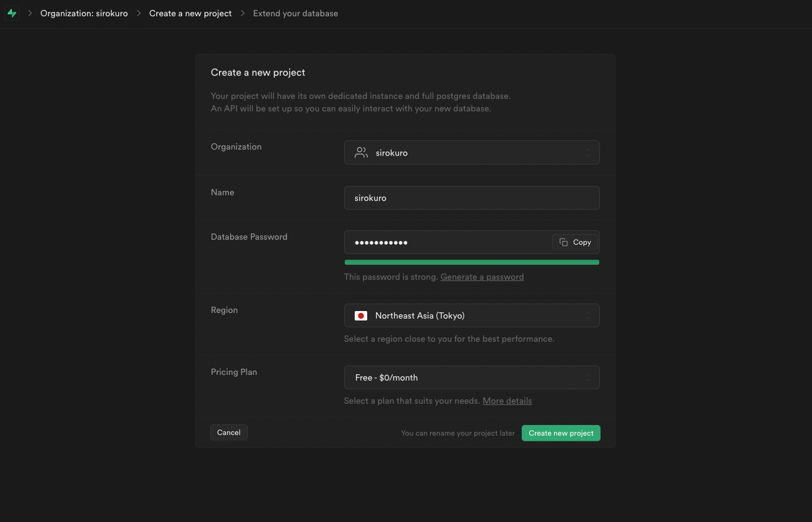Click the Japan flag icon in Region
Viewport: 812px width, 522px height.
pos(361,316)
